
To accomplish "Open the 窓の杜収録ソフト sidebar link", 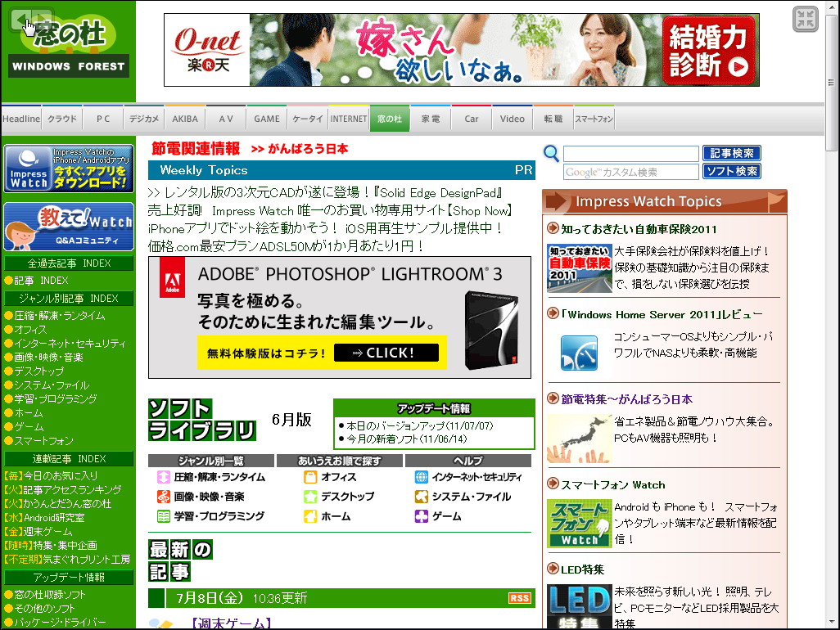I will coord(50,595).
